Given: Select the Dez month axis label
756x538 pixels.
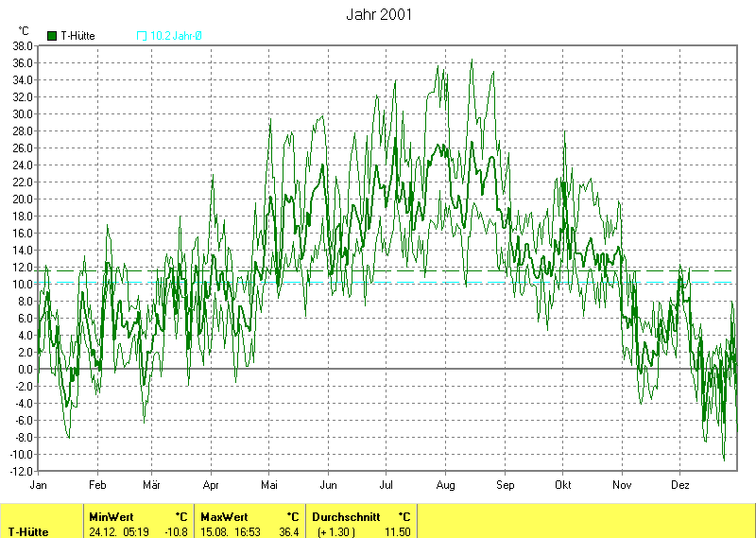Looking at the screenshot, I should click(680, 484).
